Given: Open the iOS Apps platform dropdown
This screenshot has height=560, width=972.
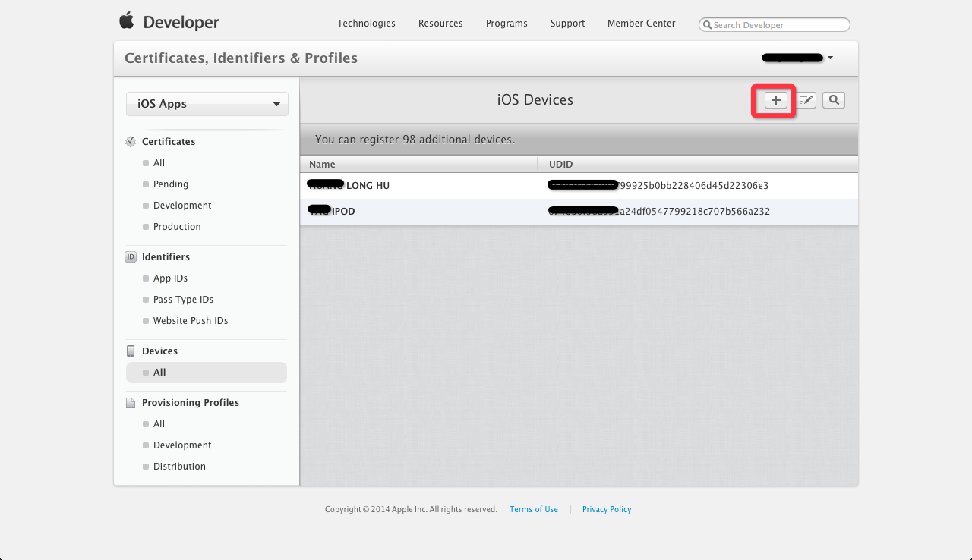Looking at the screenshot, I should click(207, 104).
